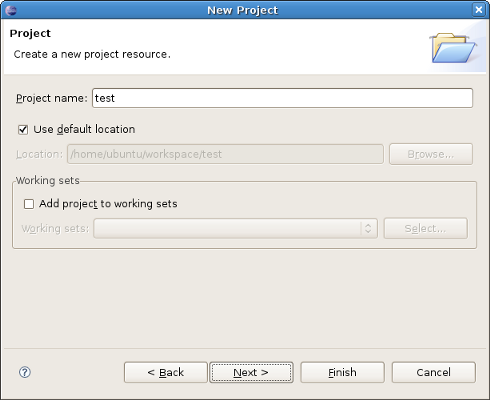
Task: Close the New Project dialog
Action: coord(479,10)
